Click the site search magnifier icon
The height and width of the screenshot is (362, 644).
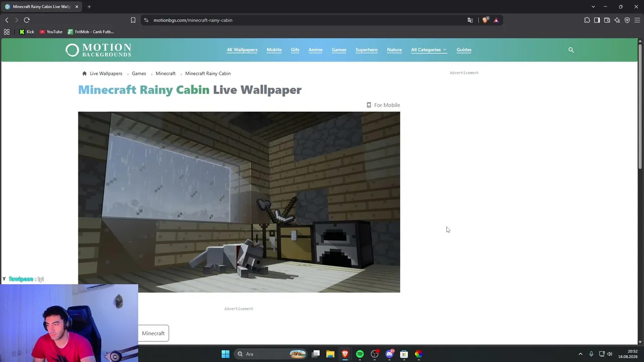point(571,50)
